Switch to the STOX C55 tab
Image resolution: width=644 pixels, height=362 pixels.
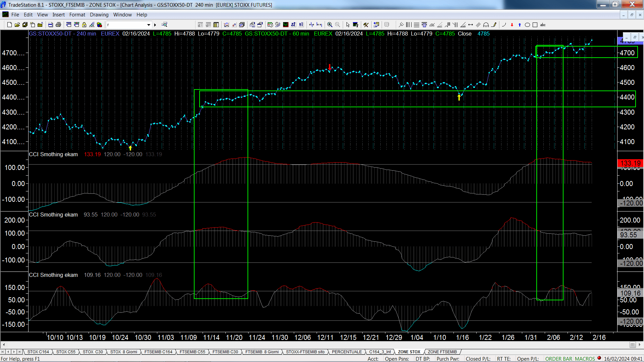tap(66, 352)
